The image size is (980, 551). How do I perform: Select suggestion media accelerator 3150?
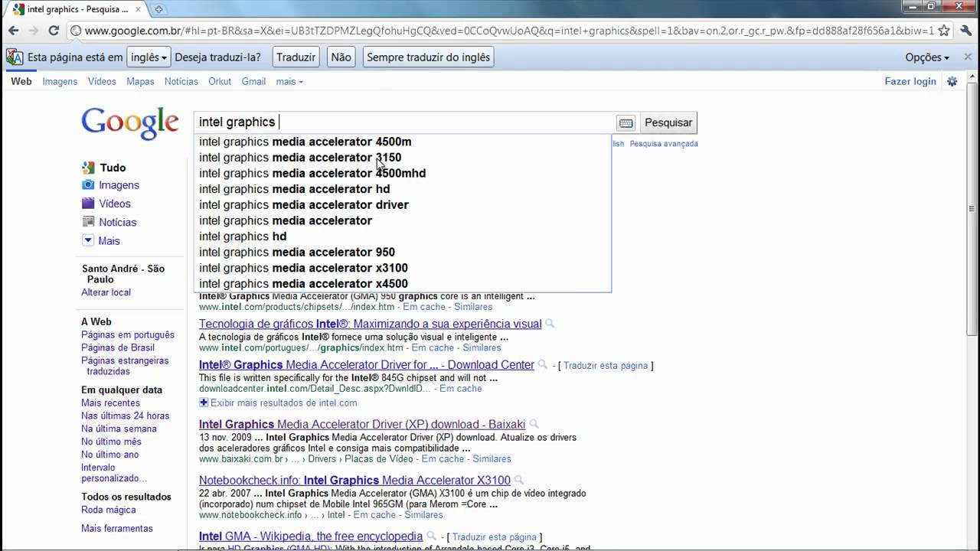click(x=403, y=158)
